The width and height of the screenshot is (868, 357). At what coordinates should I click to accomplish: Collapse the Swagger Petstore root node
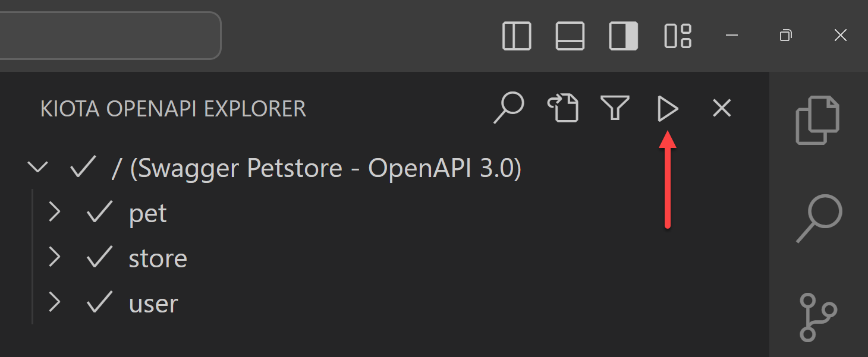(x=37, y=168)
